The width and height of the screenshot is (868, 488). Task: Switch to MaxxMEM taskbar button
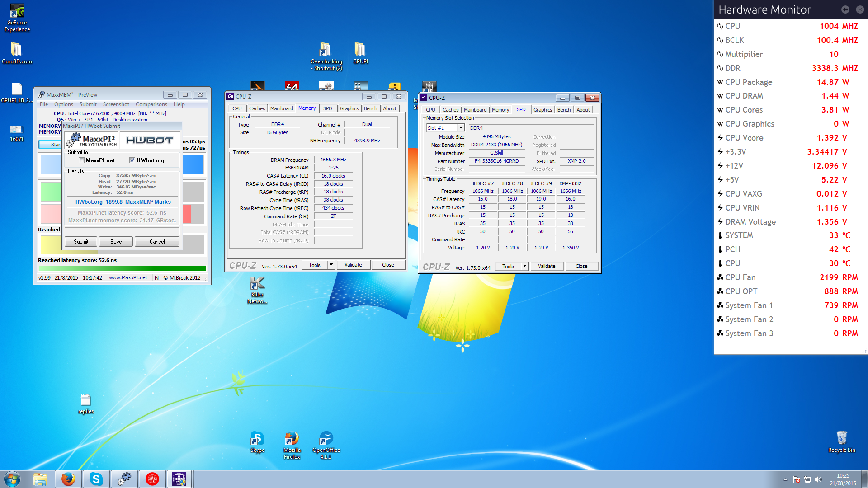point(124,479)
